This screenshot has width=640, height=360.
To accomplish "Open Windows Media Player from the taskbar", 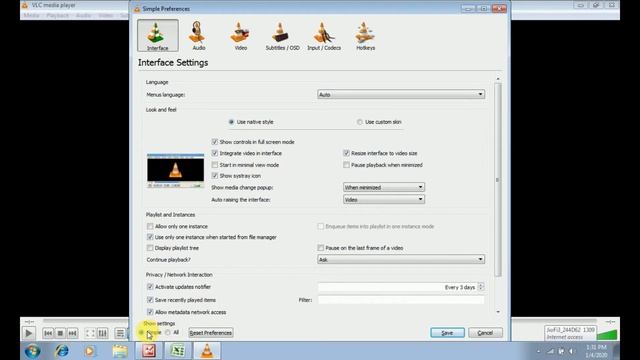I will point(90,351).
